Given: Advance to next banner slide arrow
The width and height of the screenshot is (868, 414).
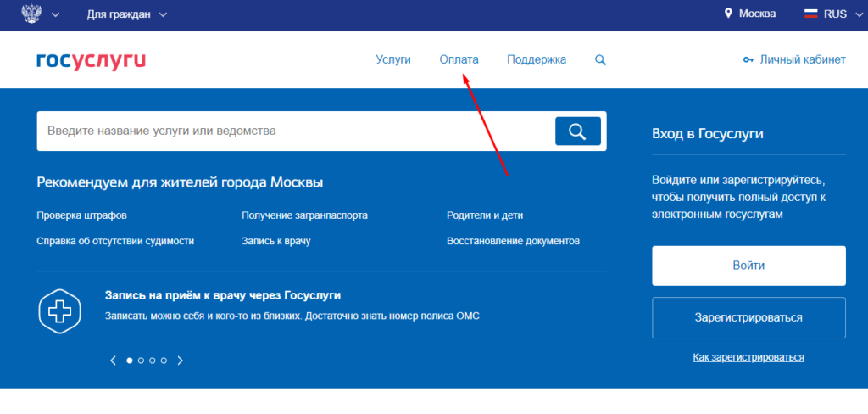Looking at the screenshot, I should (180, 361).
